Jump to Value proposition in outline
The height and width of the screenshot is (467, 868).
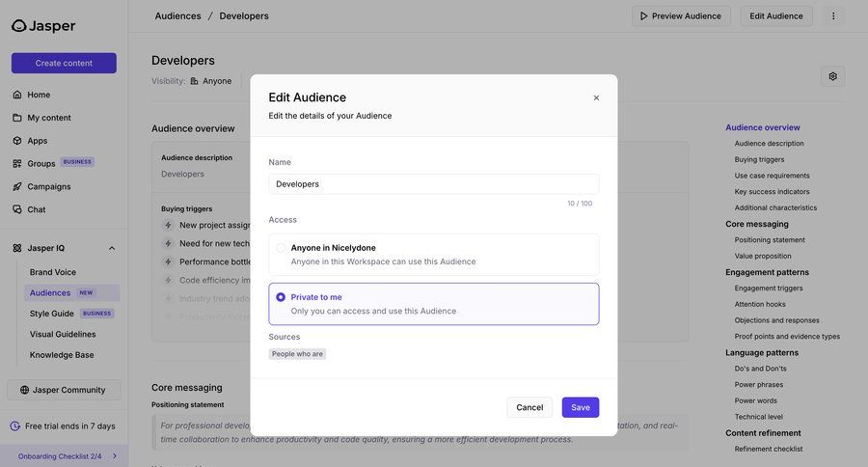coord(763,256)
